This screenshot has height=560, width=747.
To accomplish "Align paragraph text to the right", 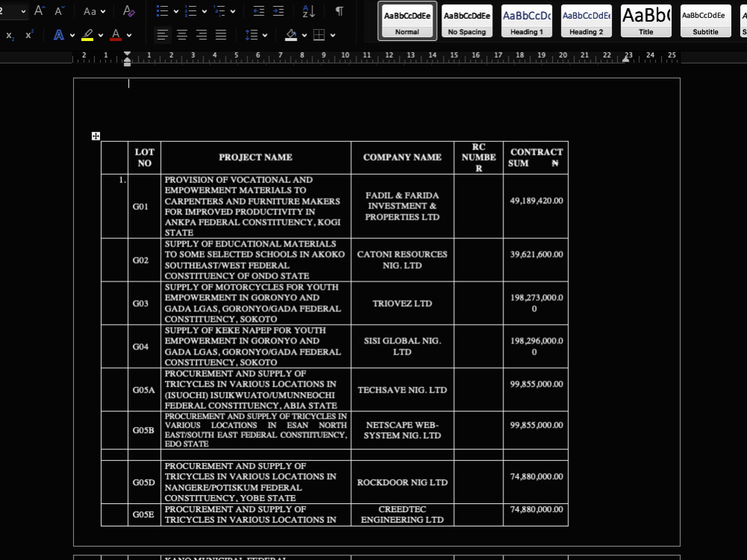I will coord(202,35).
